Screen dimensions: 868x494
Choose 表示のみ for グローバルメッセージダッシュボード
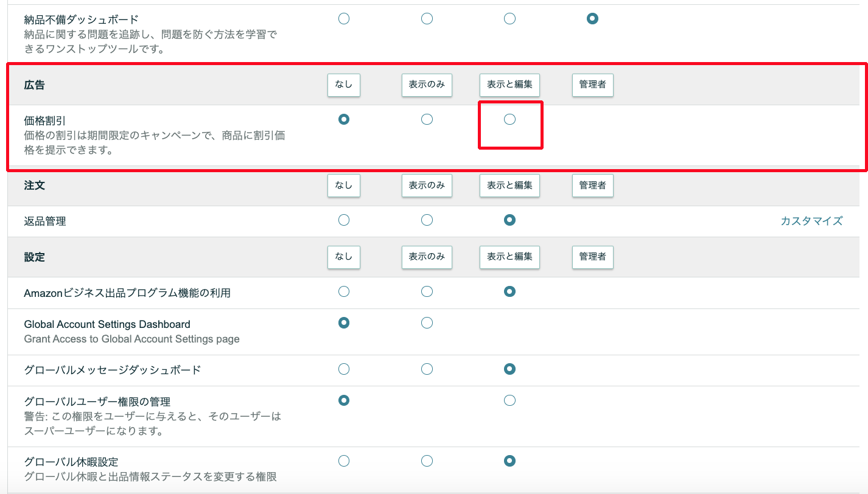pos(427,369)
